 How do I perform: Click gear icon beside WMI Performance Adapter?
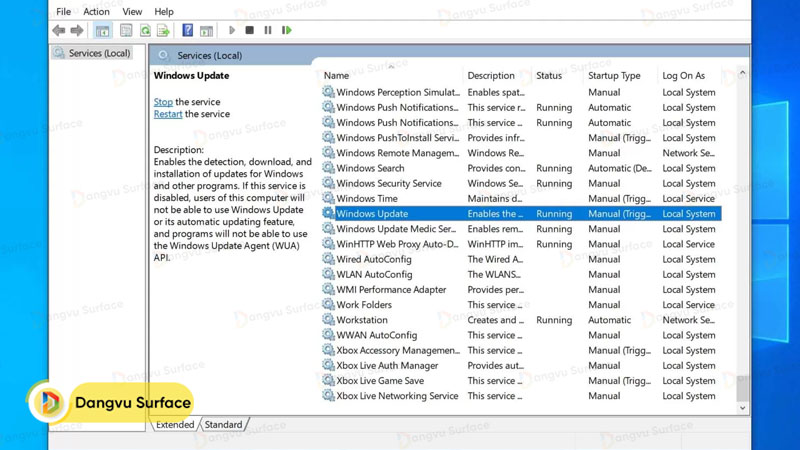coord(328,289)
